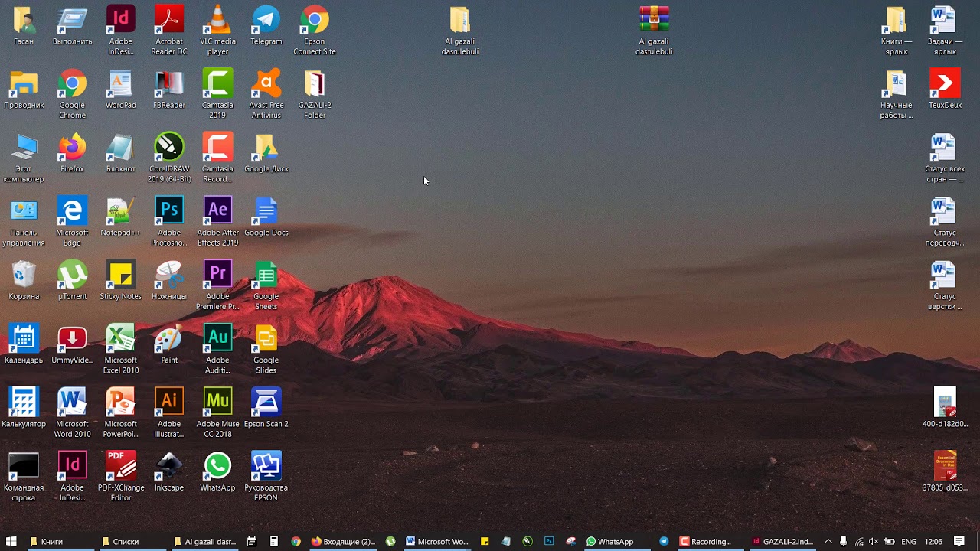Viewport: 980px width, 551px height.
Task: Select the TeuxDeux desktop shortcut
Action: tap(945, 90)
